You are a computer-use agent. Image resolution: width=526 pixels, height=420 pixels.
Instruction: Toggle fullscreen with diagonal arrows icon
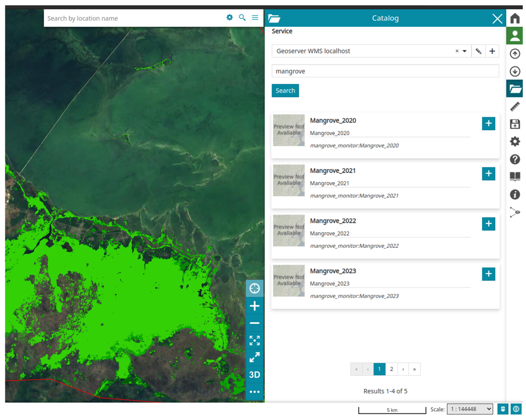[254, 357]
